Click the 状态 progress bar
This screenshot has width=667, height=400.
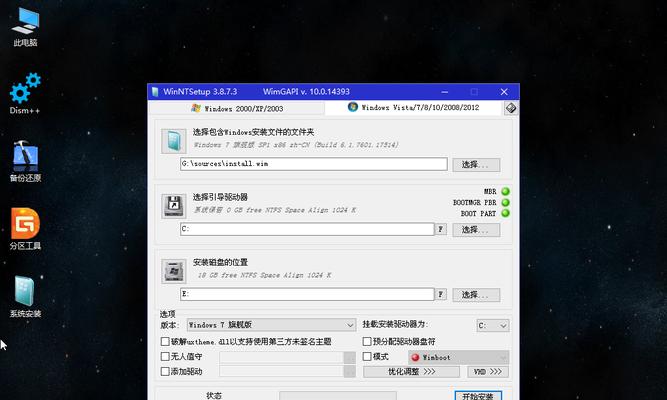point(338,396)
